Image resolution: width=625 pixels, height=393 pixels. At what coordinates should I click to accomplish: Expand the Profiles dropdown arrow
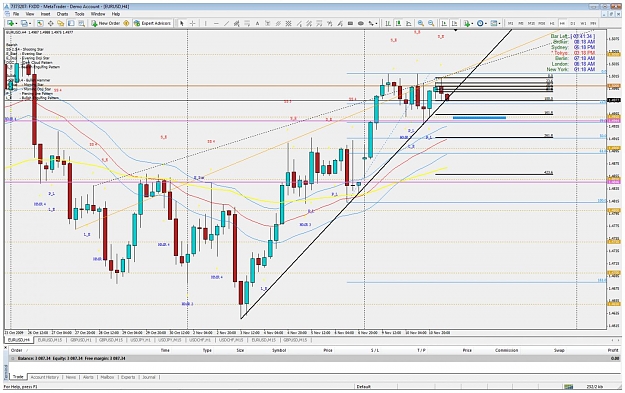point(30,24)
